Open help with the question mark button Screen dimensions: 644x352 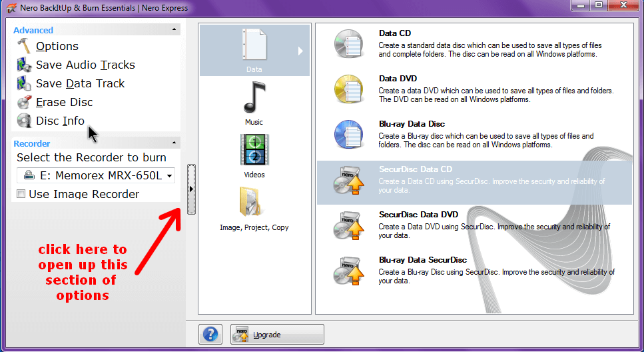click(x=210, y=334)
